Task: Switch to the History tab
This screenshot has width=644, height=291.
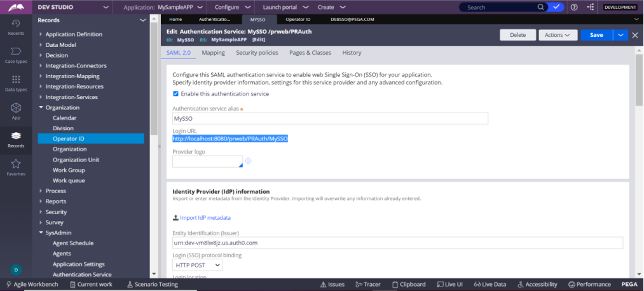Action: (352, 53)
